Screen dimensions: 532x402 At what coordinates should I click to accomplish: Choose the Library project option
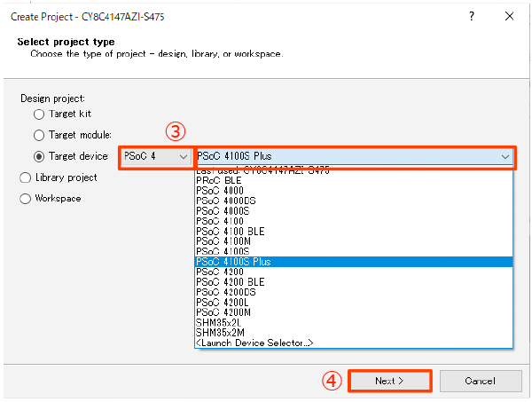[25, 177]
